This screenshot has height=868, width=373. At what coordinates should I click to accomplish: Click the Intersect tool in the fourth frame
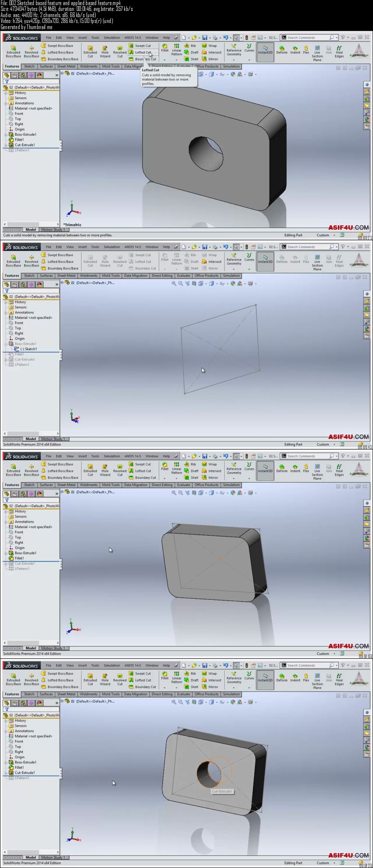(212, 680)
